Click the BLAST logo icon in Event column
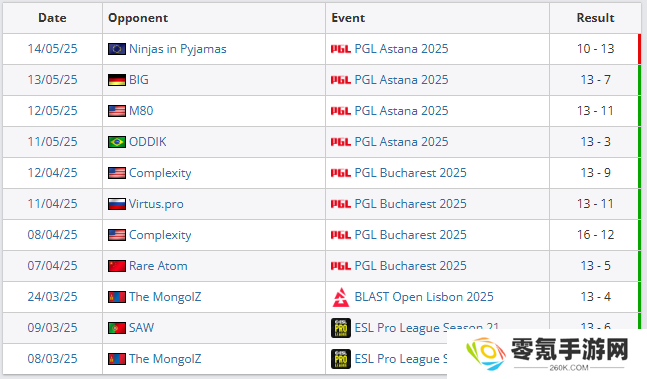This screenshot has height=379, width=647. (x=341, y=297)
